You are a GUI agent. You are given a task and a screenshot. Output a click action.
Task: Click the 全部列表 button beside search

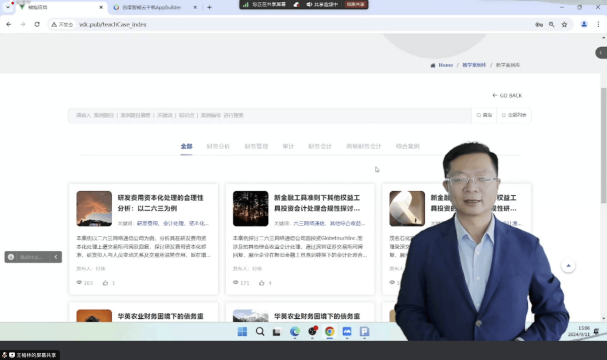pyautogui.click(x=514, y=115)
